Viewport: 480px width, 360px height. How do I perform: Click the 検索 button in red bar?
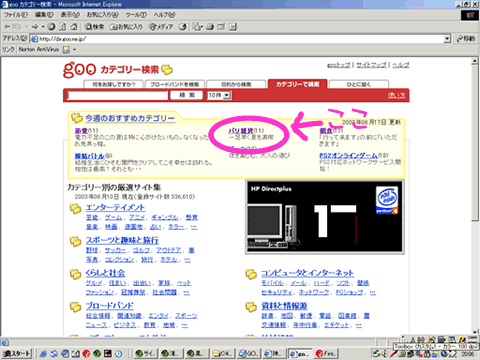tap(187, 95)
